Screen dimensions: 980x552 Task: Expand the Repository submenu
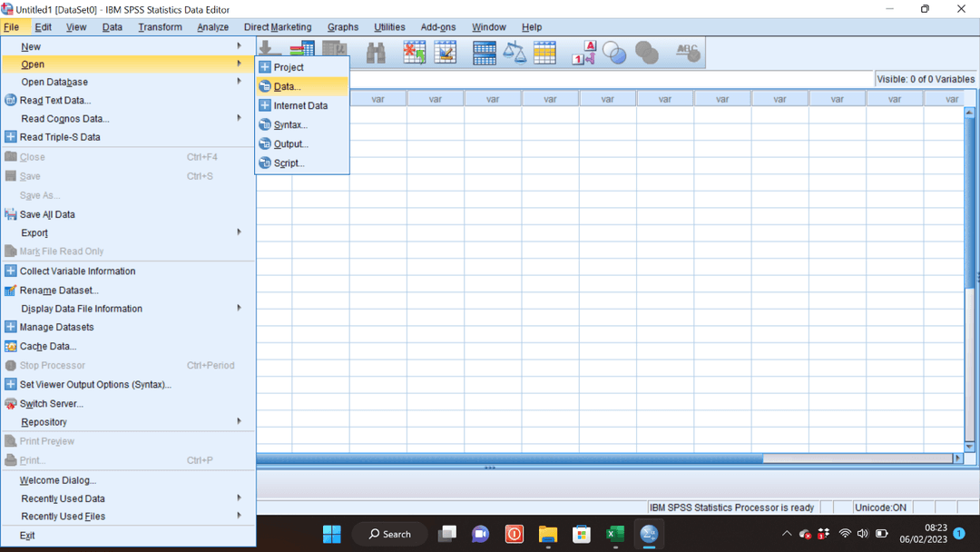pos(129,422)
